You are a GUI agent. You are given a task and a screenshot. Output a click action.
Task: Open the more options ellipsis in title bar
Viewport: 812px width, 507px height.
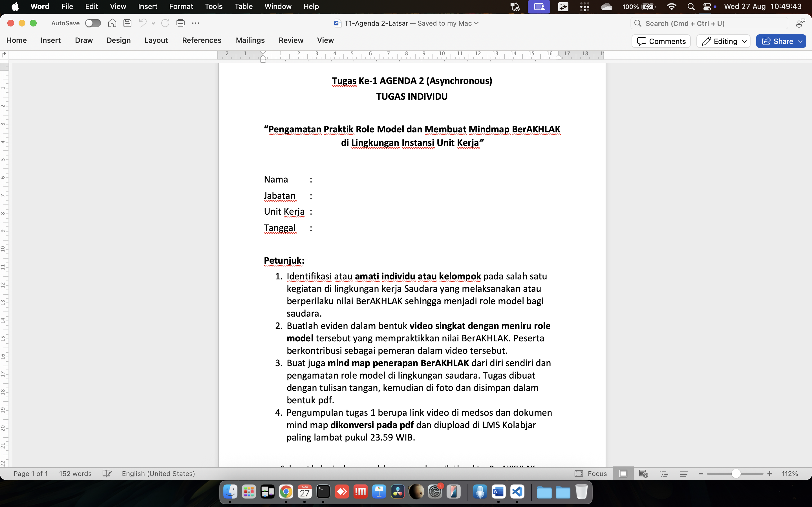pyautogui.click(x=196, y=23)
